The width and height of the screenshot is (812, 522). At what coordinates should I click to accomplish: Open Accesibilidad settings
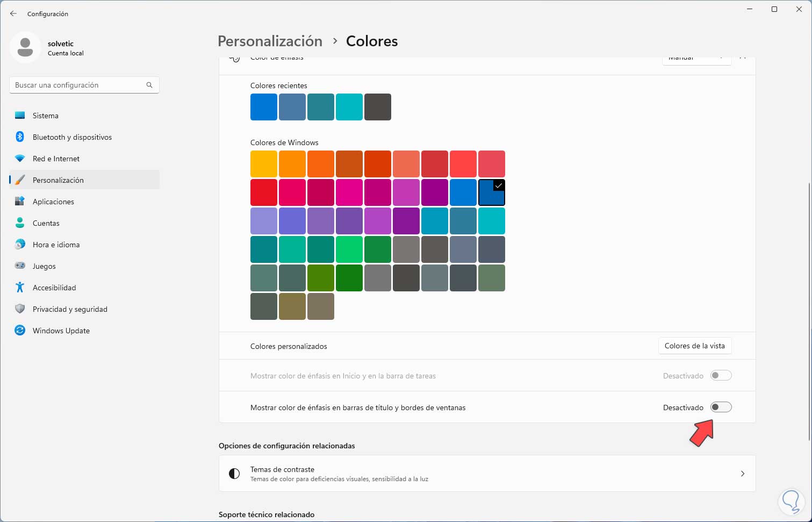click(x=54, y=288)
